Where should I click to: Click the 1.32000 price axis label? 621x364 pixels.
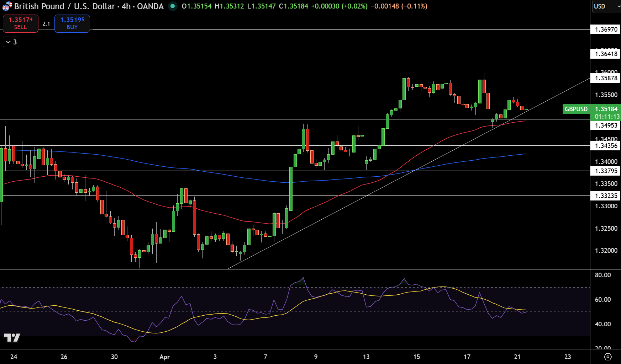pos(606,251)
